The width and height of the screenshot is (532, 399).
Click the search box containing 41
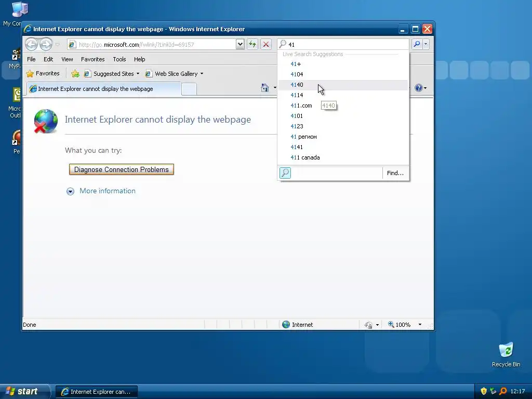click(x=343, y=45)
